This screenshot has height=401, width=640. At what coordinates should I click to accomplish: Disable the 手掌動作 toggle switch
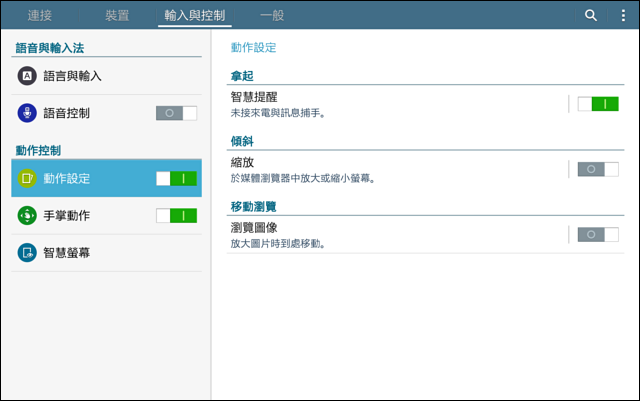(176, 216)
